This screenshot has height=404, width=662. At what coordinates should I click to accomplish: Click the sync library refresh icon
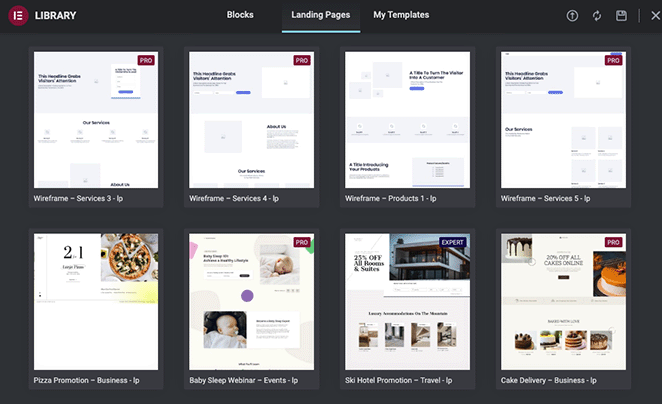point(597,16)
